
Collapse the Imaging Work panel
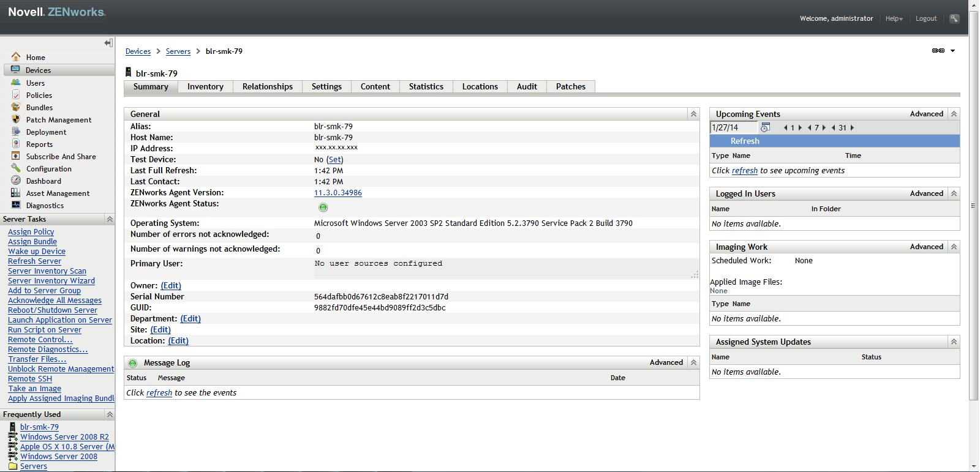point(954,247)
